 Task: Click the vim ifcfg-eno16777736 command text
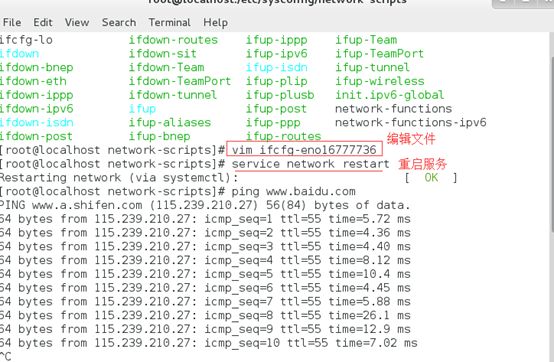pos(304,150)
